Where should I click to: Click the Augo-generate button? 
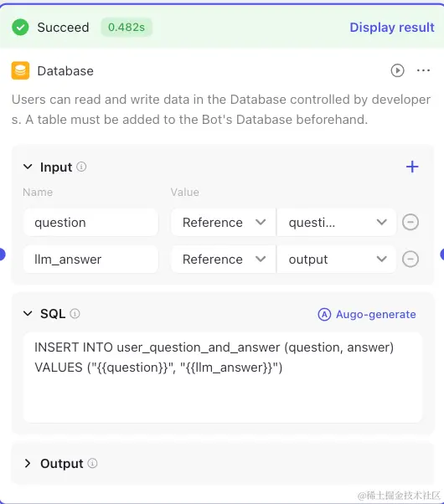(367, 314)
